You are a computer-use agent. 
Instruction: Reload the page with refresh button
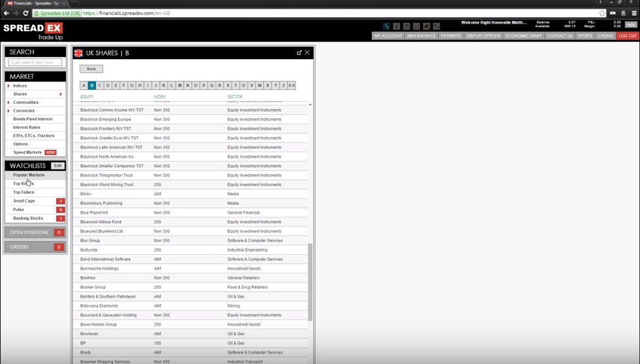26,13
